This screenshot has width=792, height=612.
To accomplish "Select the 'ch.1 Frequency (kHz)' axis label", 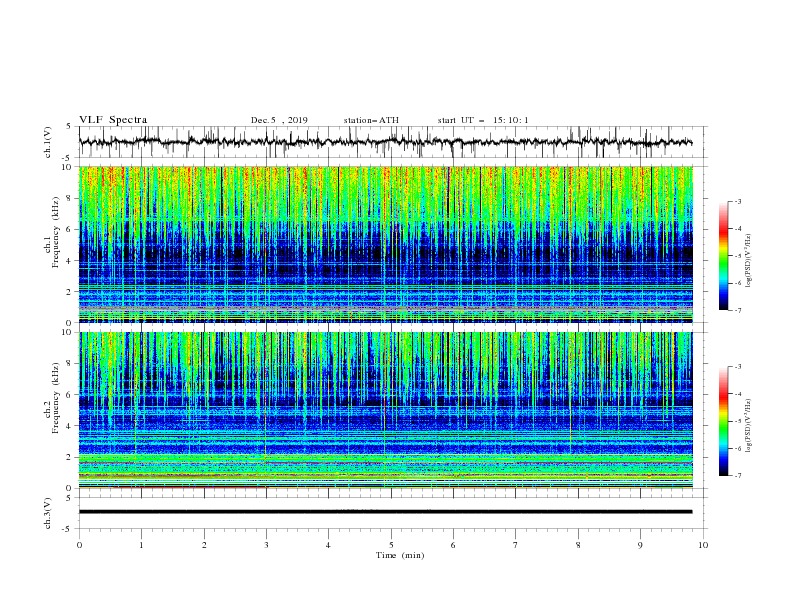I will (52, 232).
